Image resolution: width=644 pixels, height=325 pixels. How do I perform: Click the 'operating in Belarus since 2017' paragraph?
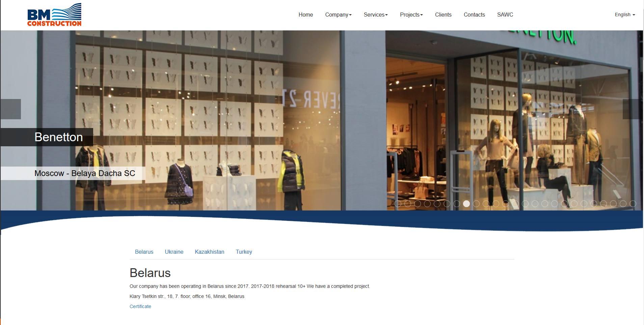(x=250, y=286)
